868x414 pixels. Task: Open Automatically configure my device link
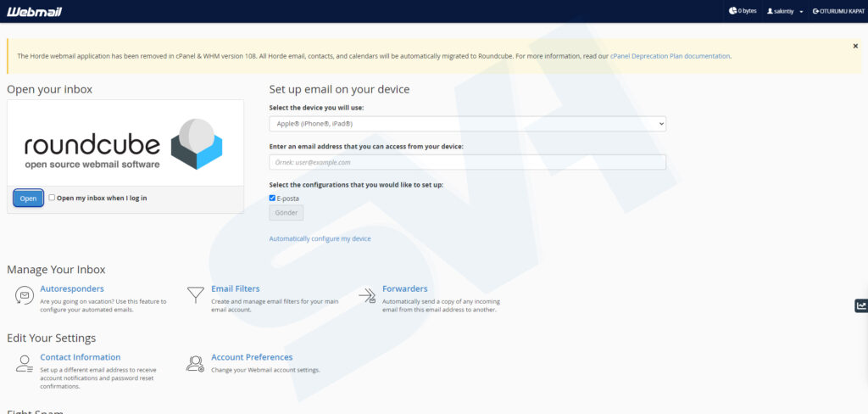click(x=320, y=239)
